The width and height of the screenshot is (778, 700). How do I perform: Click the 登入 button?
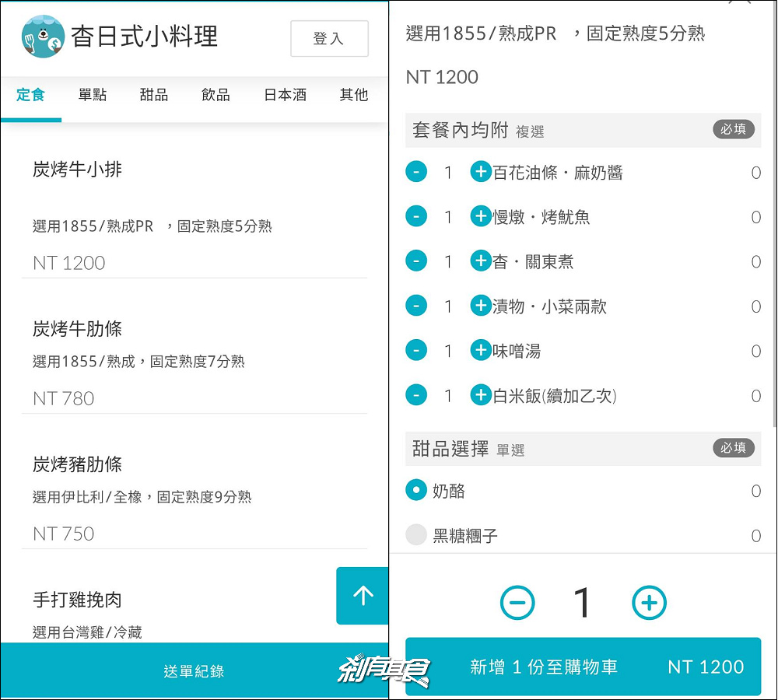(329, 39)
